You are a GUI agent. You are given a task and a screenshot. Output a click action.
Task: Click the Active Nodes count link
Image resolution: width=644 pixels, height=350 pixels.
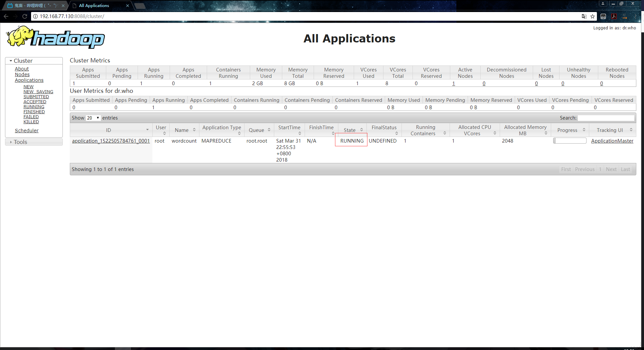(454, 83)
